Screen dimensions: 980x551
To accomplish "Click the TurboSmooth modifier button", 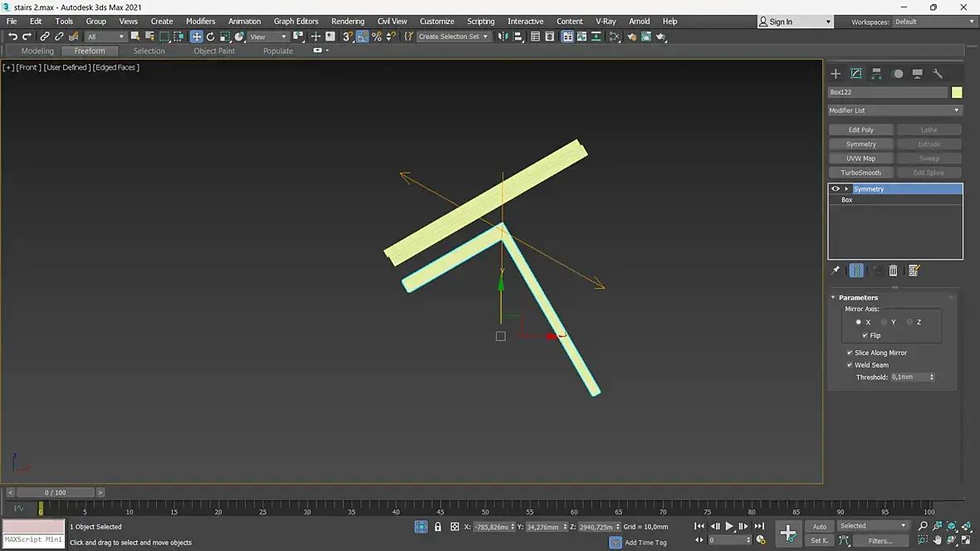I will (x=860, y=173).
